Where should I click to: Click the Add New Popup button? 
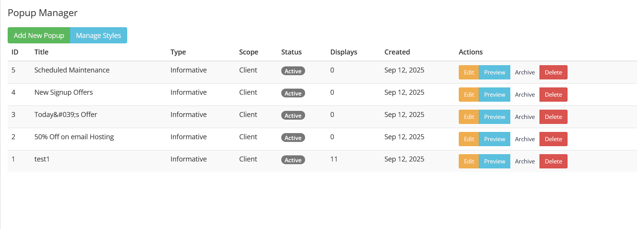click(x=39, y=35)
